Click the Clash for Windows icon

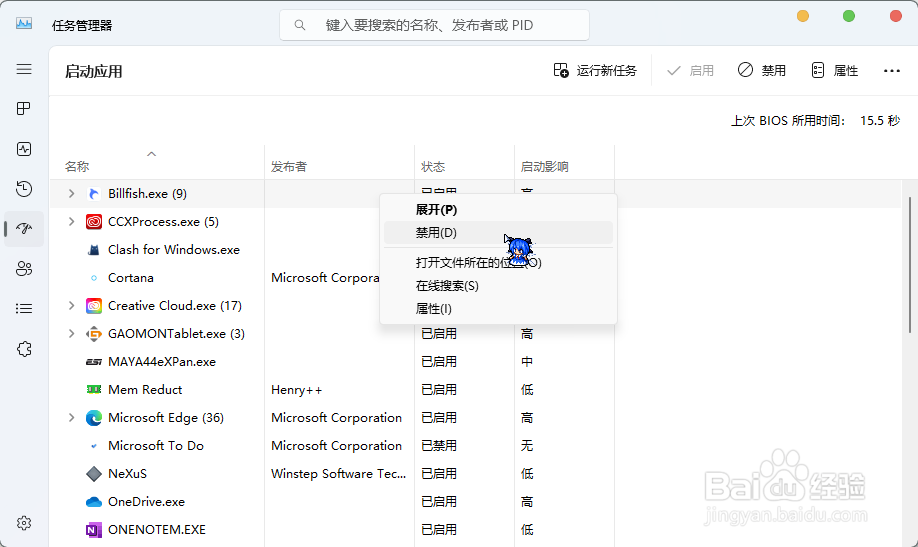[x=94, y=250]
